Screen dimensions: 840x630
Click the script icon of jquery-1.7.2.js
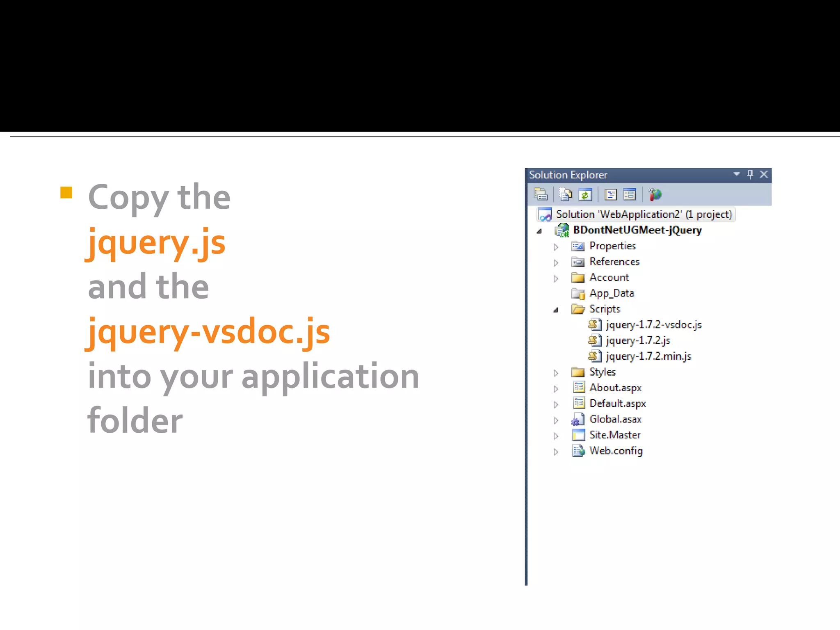[x=595, y=340]
